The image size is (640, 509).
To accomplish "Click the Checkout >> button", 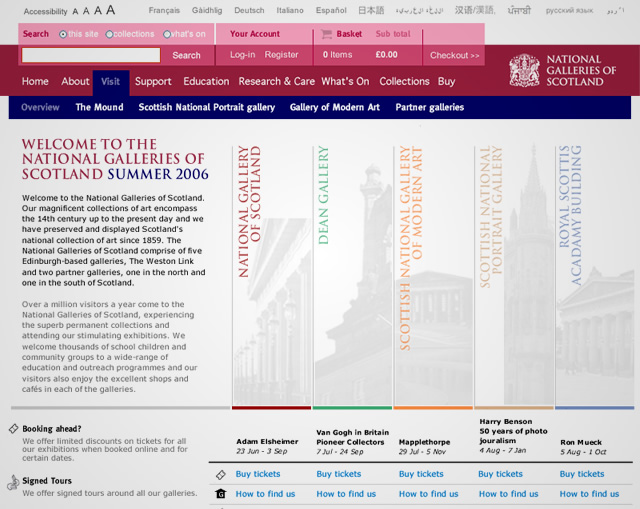I will pos(454,56).
